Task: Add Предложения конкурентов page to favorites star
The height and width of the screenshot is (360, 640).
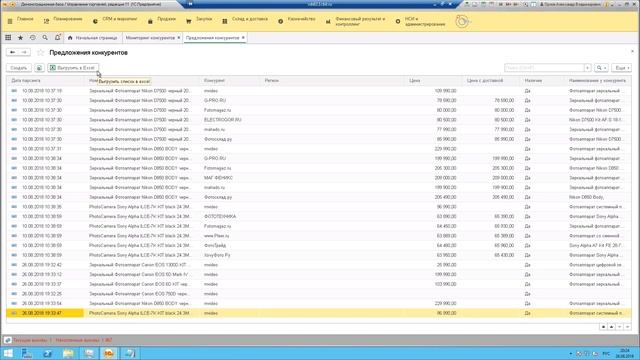Action: [40, 52]
